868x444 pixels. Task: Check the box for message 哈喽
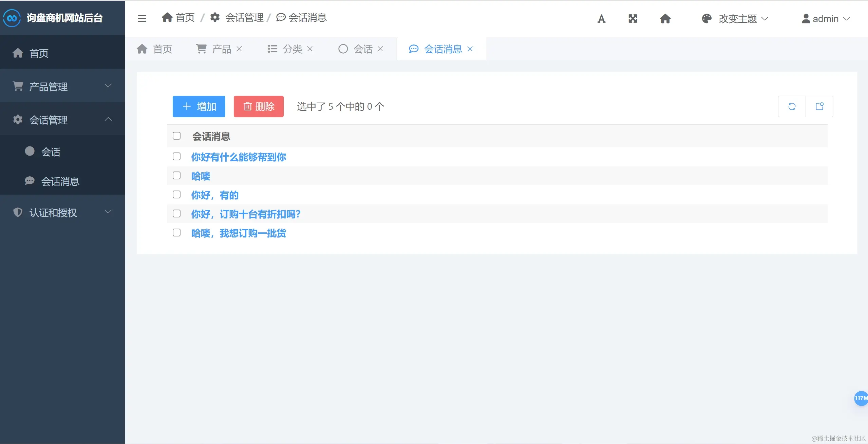click(176, 176)
